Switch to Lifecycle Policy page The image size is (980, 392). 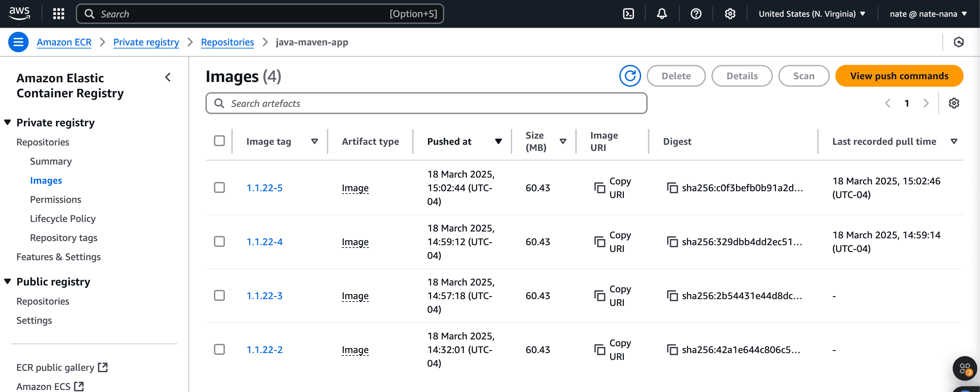pyautogui.click(x=63, y=219)
